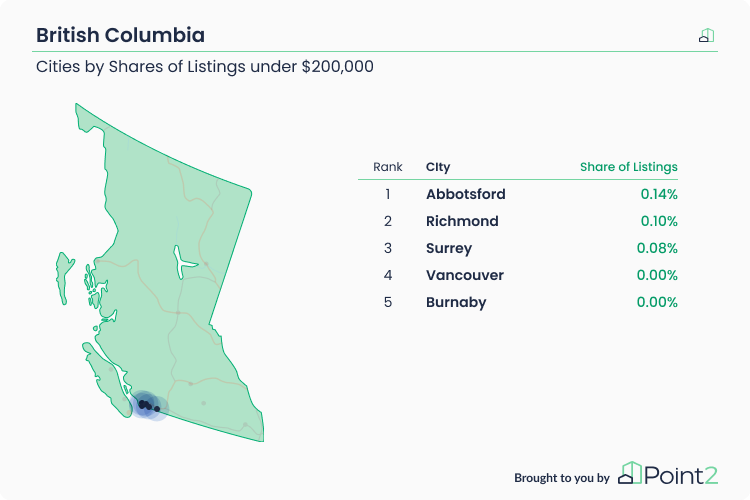Screen dimensions: 750x500
Task: Click the Point2 logo at bottom
Action: (668, 474)
